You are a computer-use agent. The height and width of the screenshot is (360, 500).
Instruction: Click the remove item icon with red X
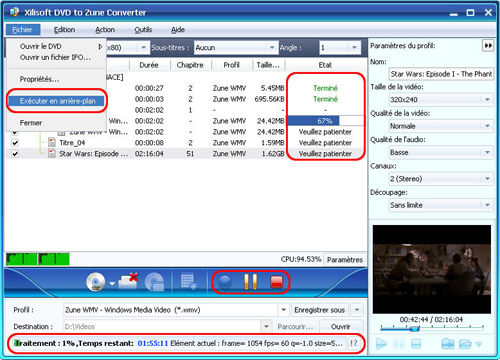pos(128,282)
